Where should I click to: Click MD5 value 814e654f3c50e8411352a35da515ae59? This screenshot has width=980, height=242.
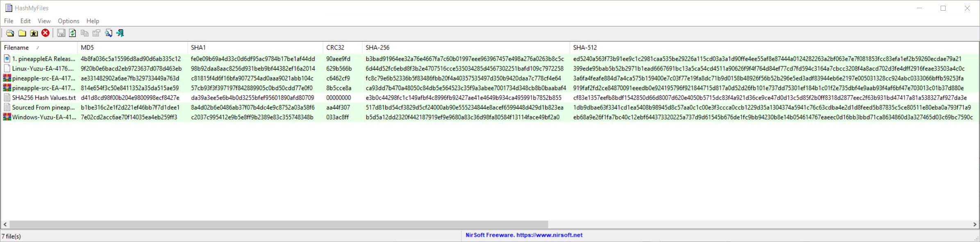pos(130,88)
